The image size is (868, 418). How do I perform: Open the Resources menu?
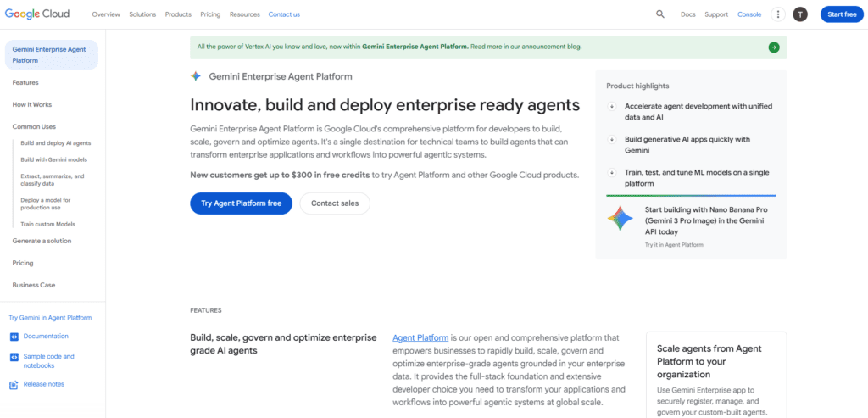(x=245, y=14)
